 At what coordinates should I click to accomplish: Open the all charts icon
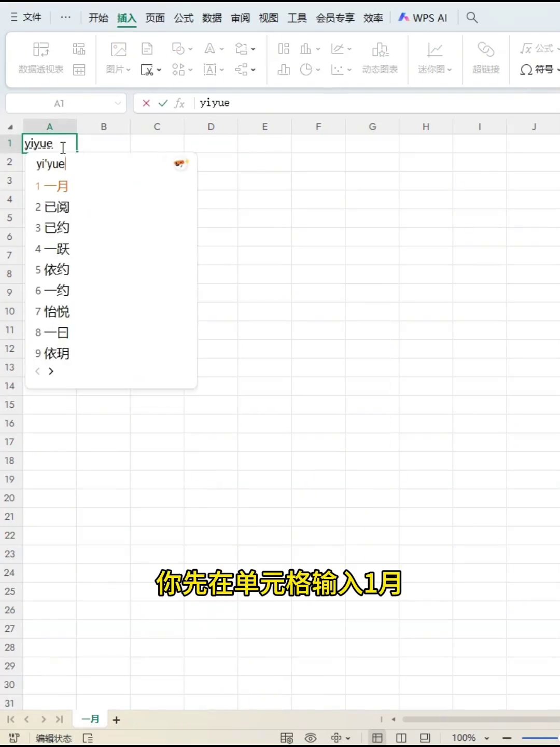pyautogui.click(x=284, y=49)
